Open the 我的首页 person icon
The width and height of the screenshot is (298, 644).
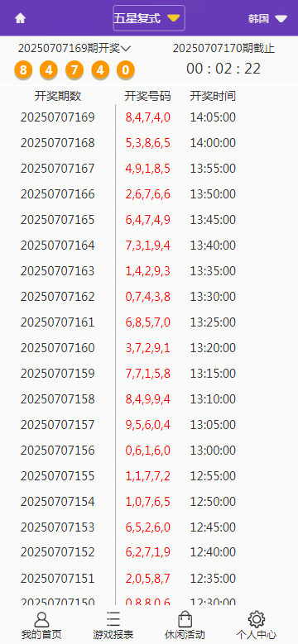tap(41, 619)
